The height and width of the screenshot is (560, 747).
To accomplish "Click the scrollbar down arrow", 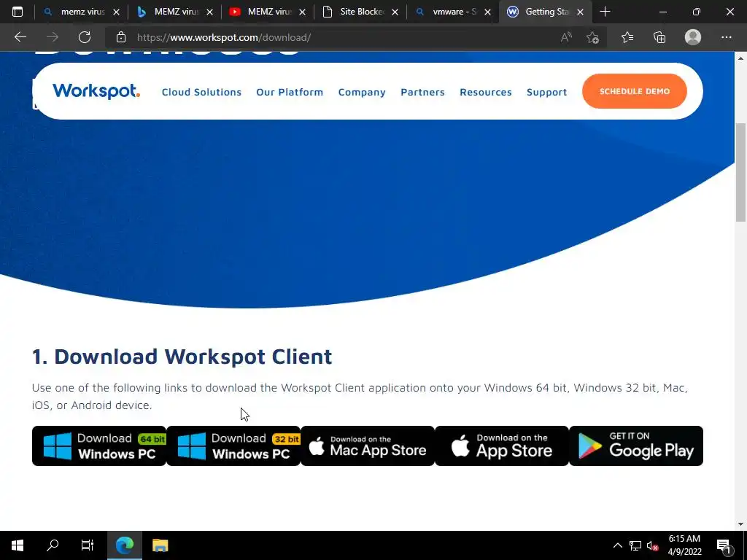I will point(740,524).
